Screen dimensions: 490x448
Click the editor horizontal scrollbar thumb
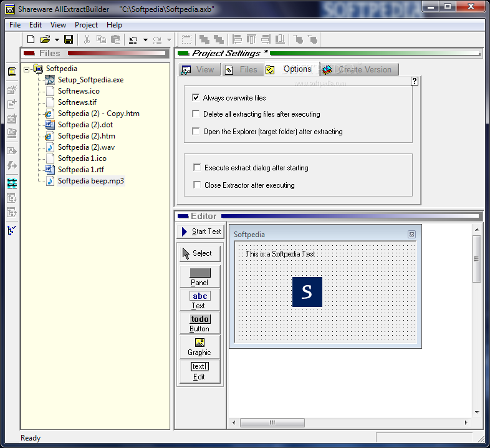(272, 422)
